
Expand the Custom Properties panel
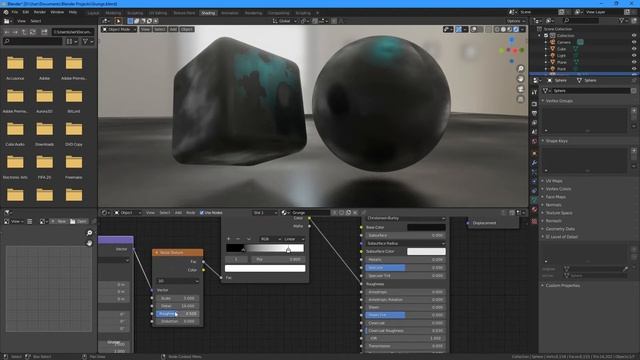point(562,286)
